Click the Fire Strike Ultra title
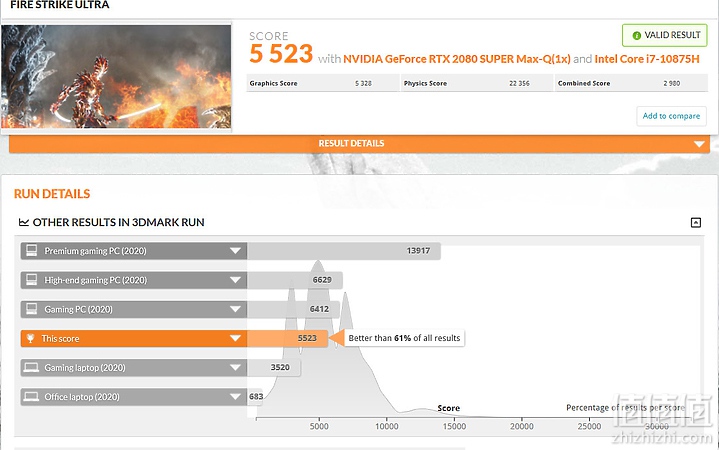This screenshot has width=719, height=450. pos(60,5)
